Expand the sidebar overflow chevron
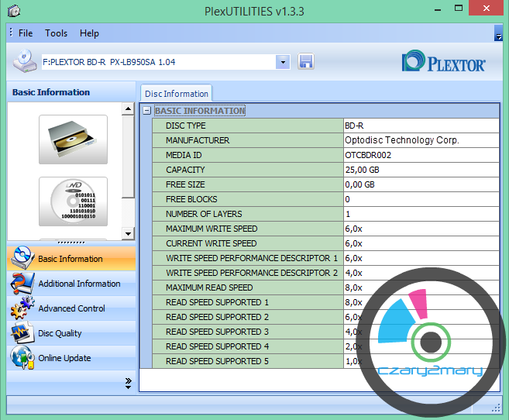 (128, 383)
